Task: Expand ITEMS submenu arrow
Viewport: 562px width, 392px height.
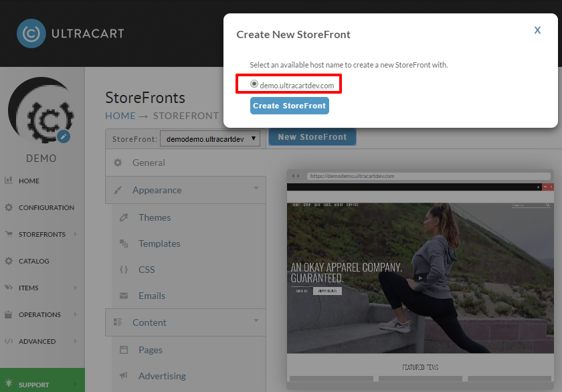Action: pyautogui.click(x=75, y=288)
